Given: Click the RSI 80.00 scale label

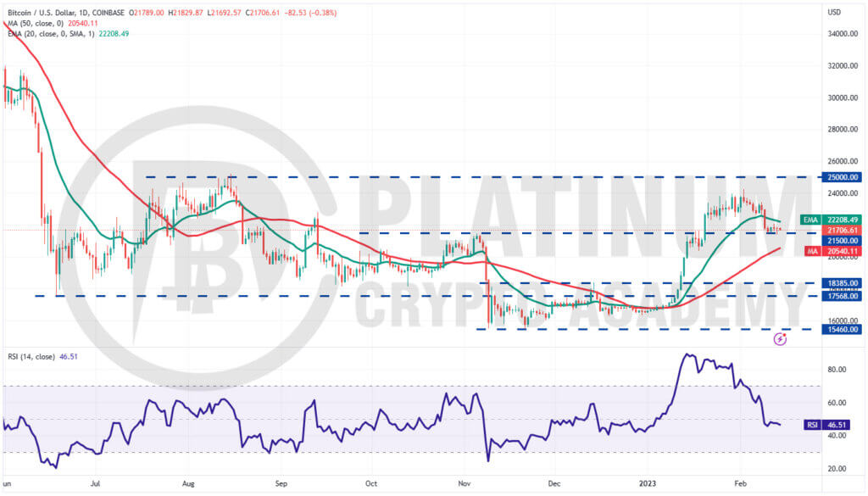Looking at the screenshot, I should click(837, 370).
